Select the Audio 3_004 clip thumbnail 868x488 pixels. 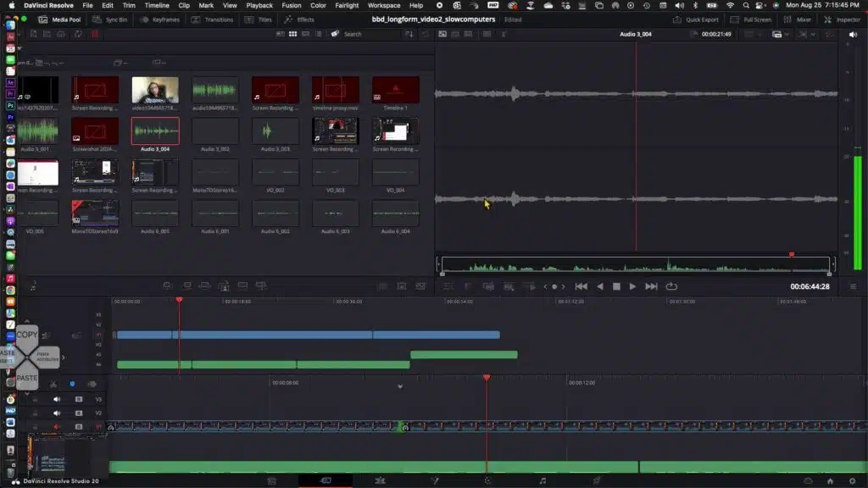click(156, 131)
